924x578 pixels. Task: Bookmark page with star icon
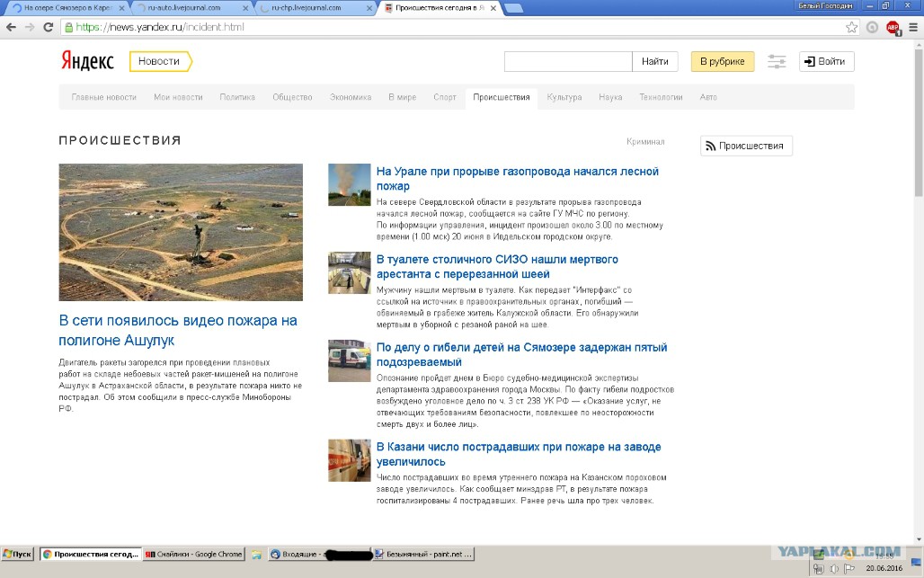coord(851,27)
